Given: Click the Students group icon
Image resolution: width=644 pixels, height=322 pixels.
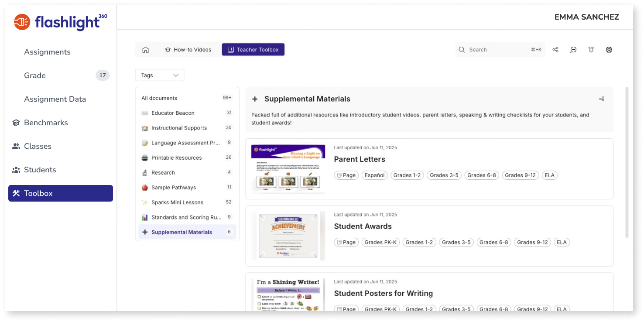Looking at the screenshot, I should point(16,170).
